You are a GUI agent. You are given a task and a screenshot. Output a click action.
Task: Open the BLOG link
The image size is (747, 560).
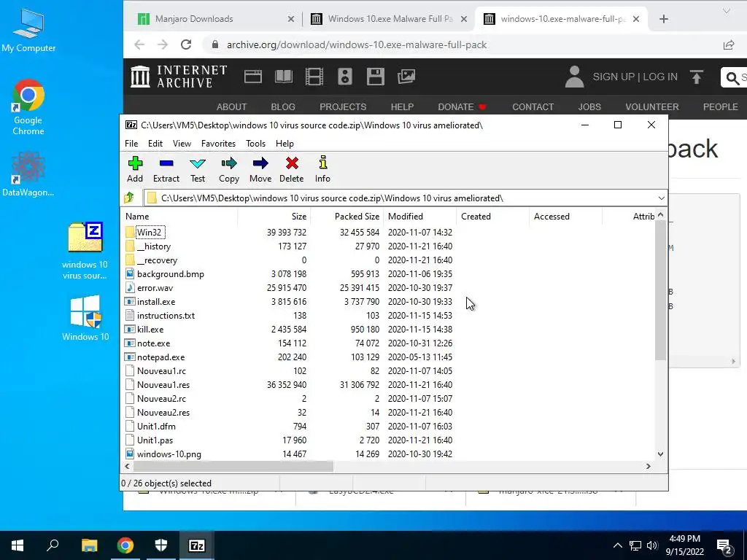[283, 107]
